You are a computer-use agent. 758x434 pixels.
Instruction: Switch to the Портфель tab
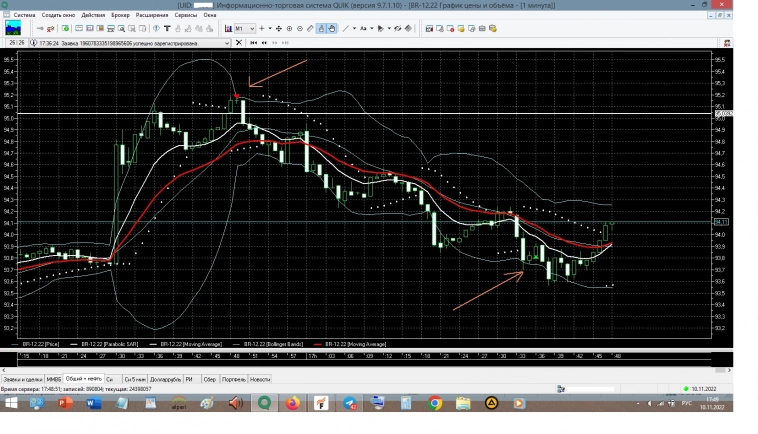point(233,380)
